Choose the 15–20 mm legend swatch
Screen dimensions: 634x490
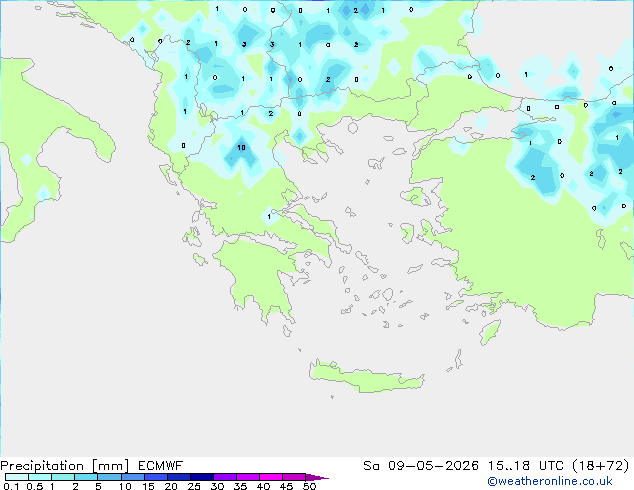[x=156, y=477]
